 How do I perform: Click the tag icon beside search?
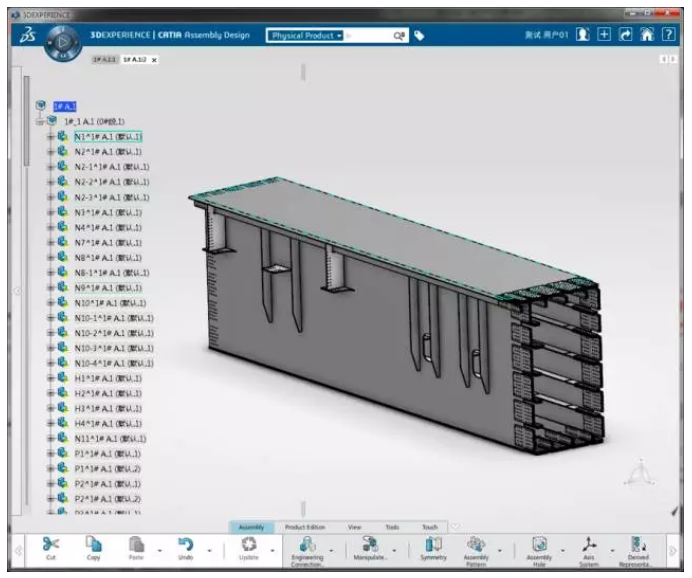pos(419,36)
